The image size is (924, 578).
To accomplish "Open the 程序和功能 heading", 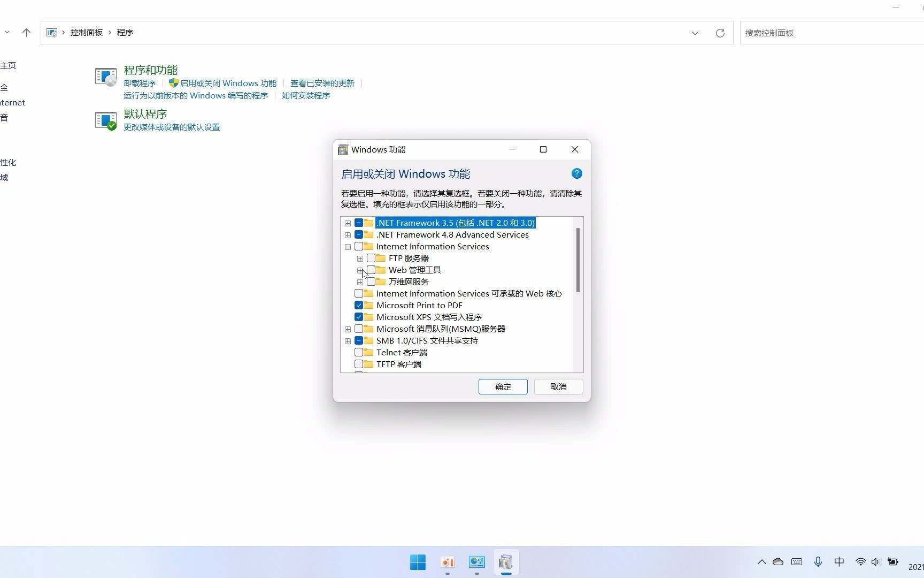I will pos(151,70).
